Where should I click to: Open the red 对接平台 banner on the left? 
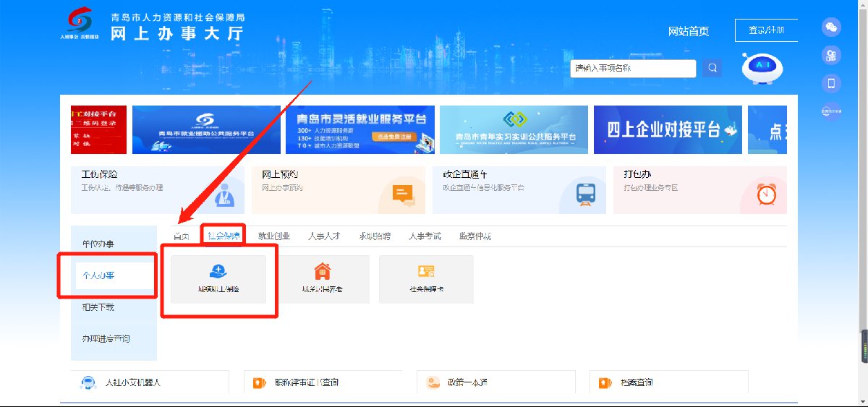click(x=98, y=129)
